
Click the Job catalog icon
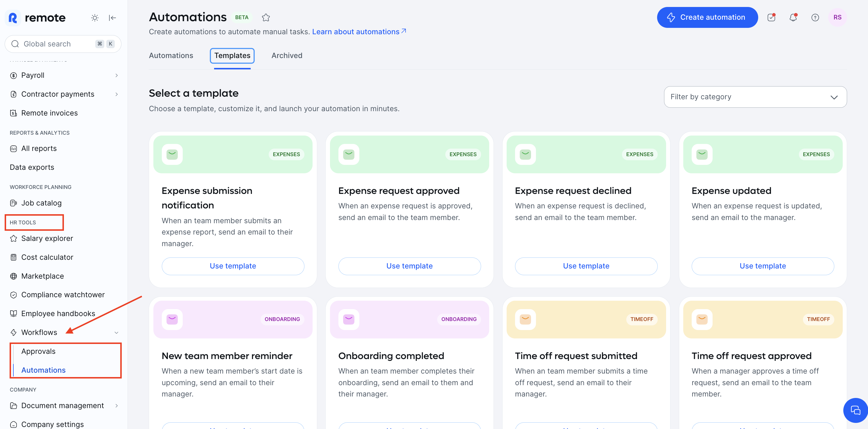click(x=13, y=203)
